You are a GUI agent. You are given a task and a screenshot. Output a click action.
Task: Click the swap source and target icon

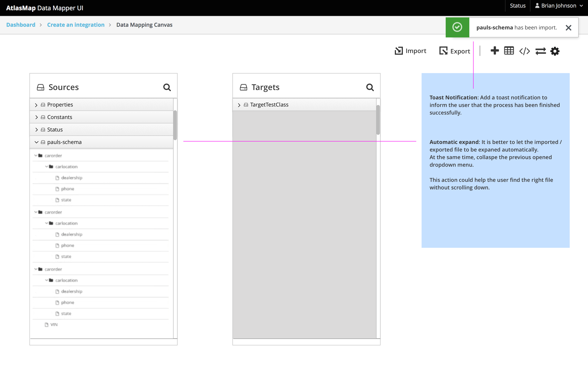[x=541, y=51]
